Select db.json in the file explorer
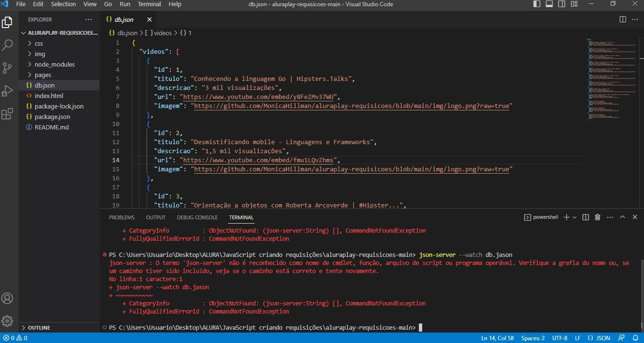644x343 pixels. pos(59,85)
